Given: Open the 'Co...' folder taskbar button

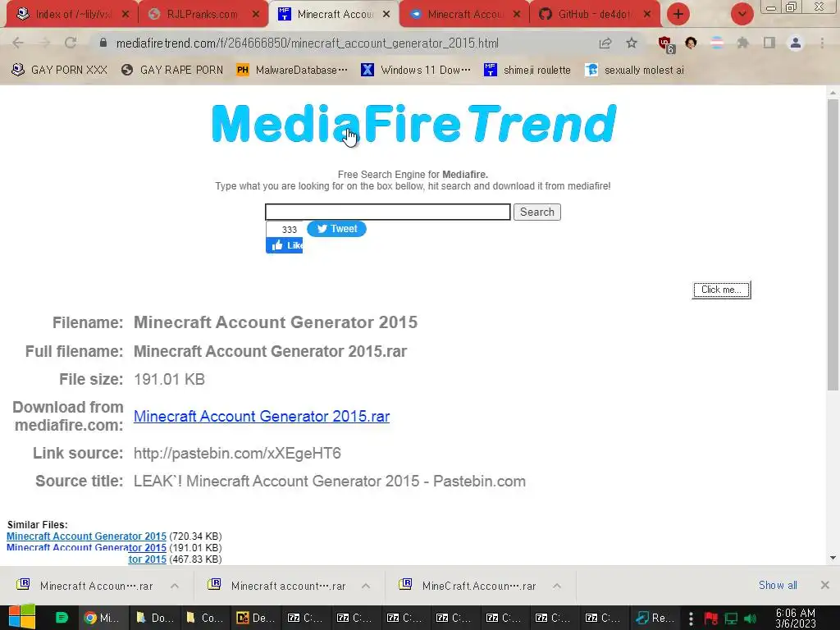Looking at the screenshot, I should [x=204, y=618].
